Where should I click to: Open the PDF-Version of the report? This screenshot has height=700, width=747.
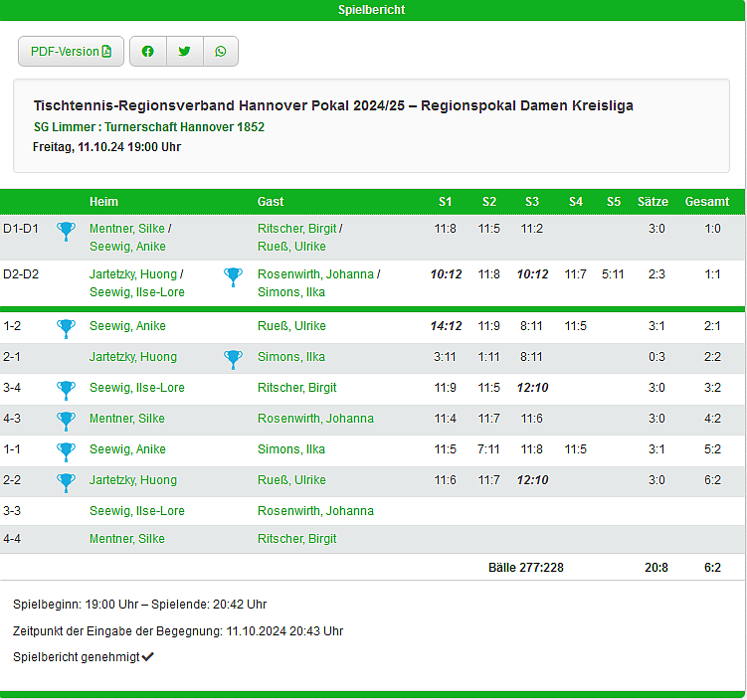pyautogui.click(x=71, y=52)
